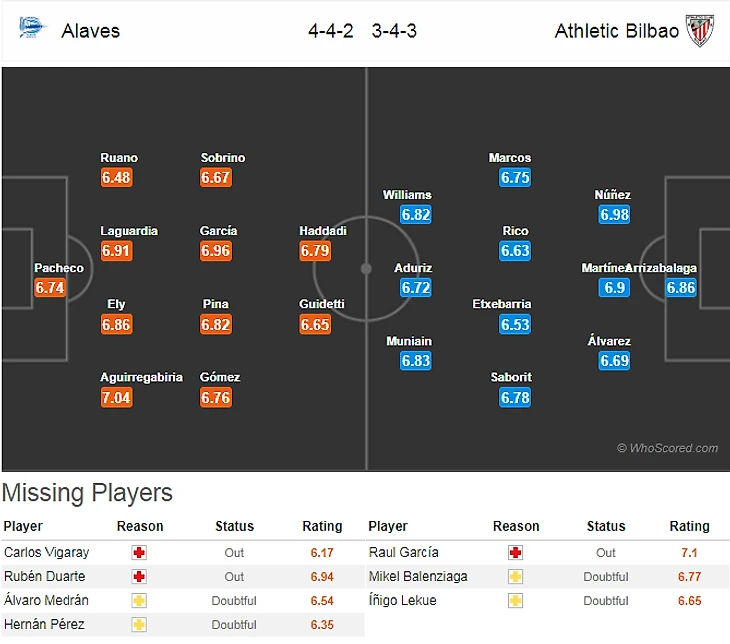Click goalkeeper Pacheco's 6.74 rating badge
Screen dimensions: 730x644
[x=49, y=288]
